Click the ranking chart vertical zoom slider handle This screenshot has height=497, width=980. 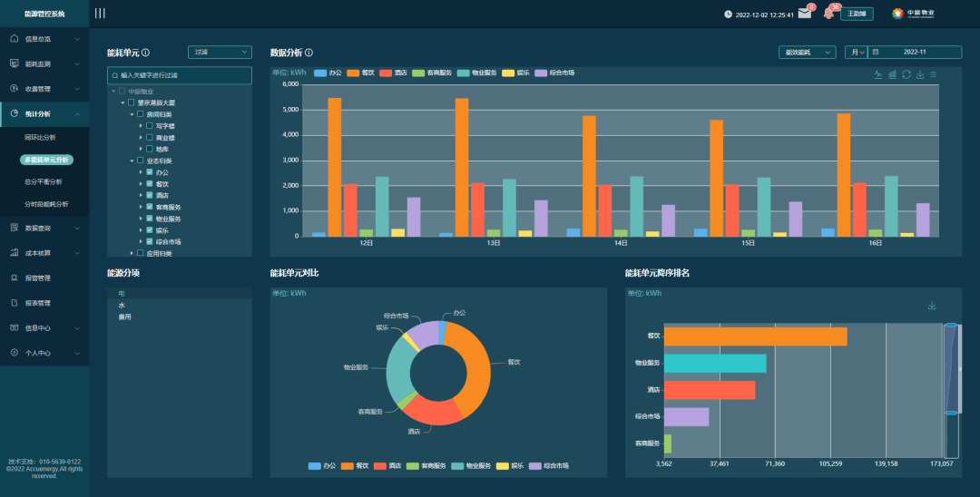(951, 325)
